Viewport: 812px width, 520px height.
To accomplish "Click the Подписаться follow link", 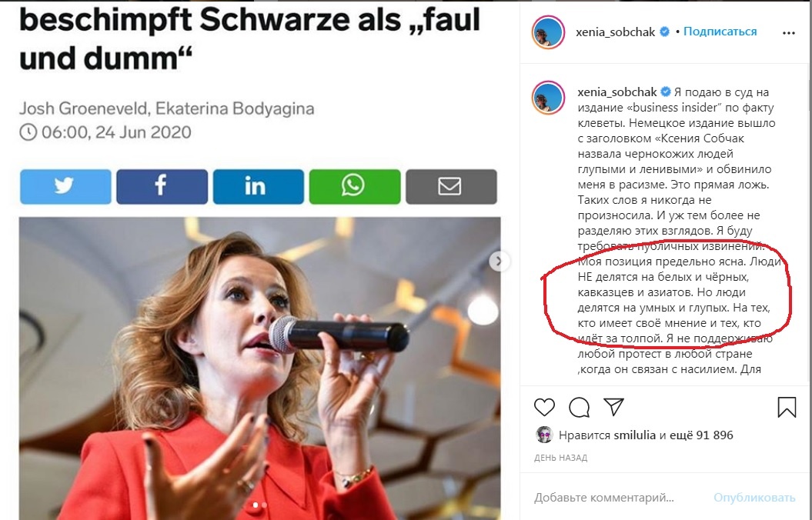I will click(x=720, y=32).
